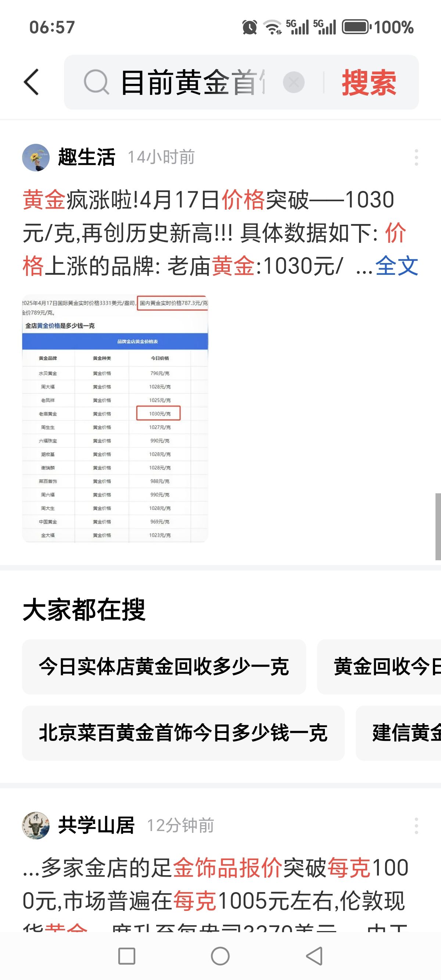441x980 pixels.
Task: Search 今日实体店黄金回收多少一克
Action: (x=164, y=667)
